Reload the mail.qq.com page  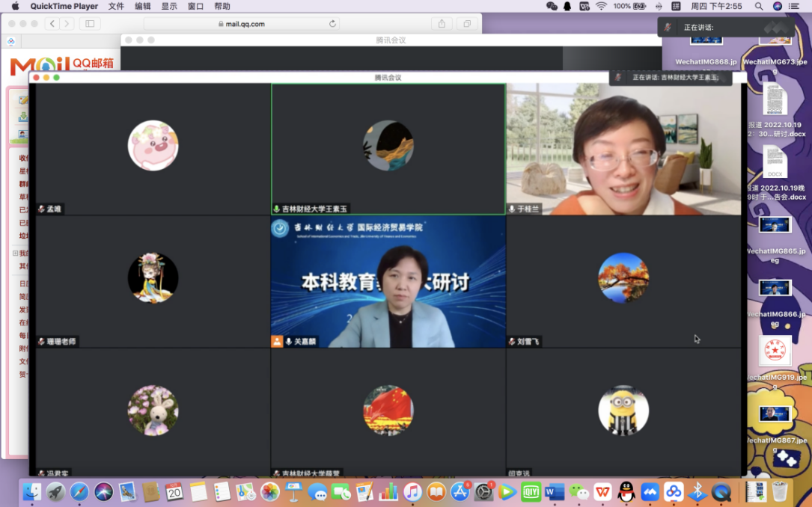pos(333,24)
